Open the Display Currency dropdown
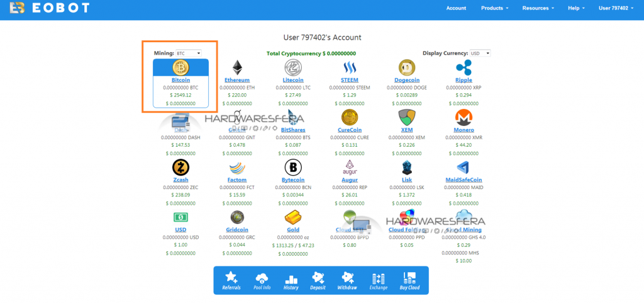Image resolution: width=644 pixels, height=303 pixels. point(480,54)
